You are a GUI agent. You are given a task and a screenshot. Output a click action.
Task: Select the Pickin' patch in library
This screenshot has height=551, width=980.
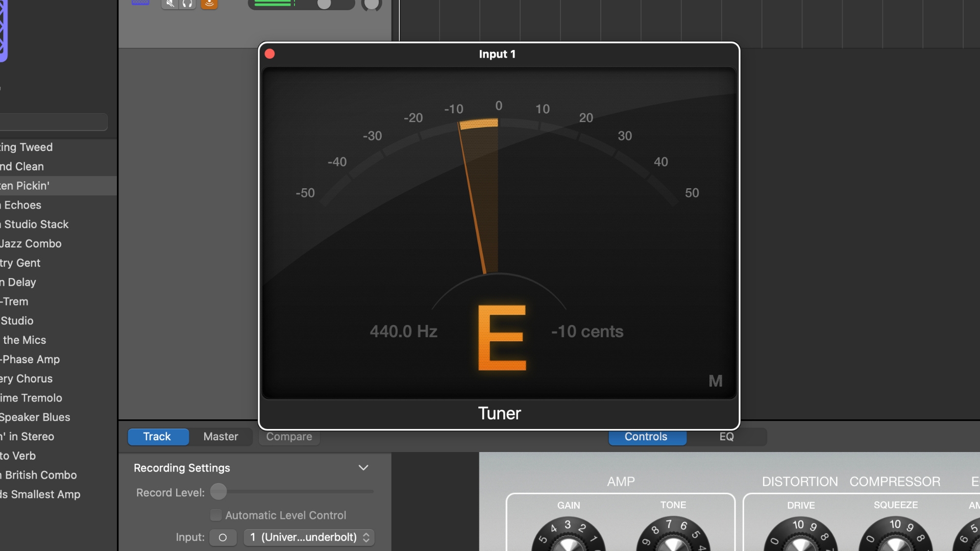[58, 186]
